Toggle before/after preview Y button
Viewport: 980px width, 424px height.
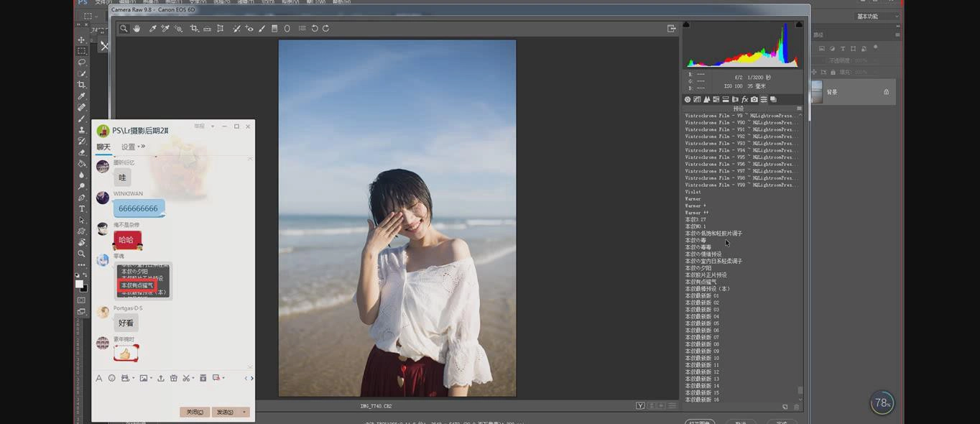[x=640, y=406]
